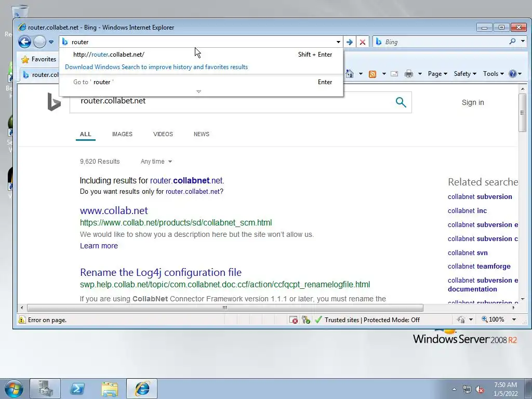532x399 pixels.
Task: Click Sign in on Bing
Action: click(x=473, y=102)
